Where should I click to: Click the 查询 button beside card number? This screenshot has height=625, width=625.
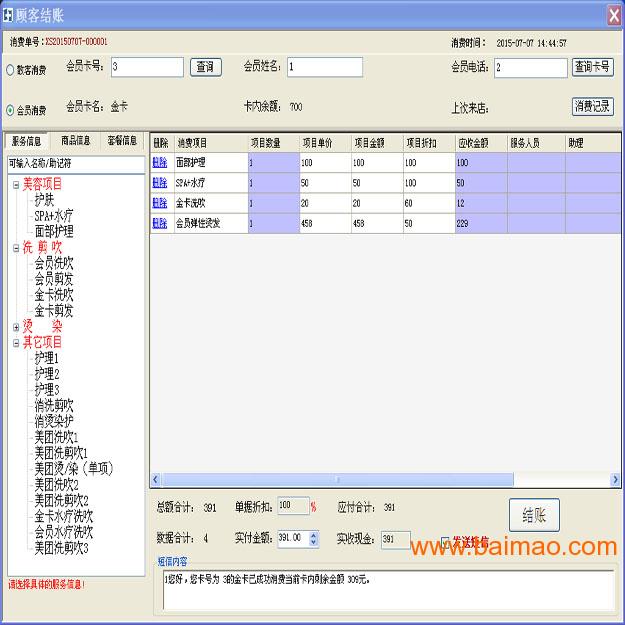205,67
